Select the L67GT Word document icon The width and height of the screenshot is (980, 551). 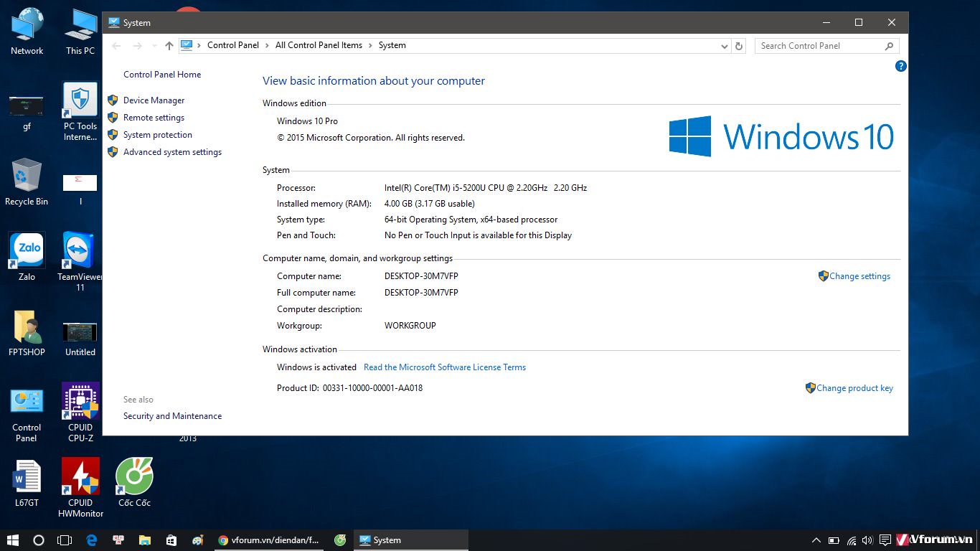click(x=27, y=483)
